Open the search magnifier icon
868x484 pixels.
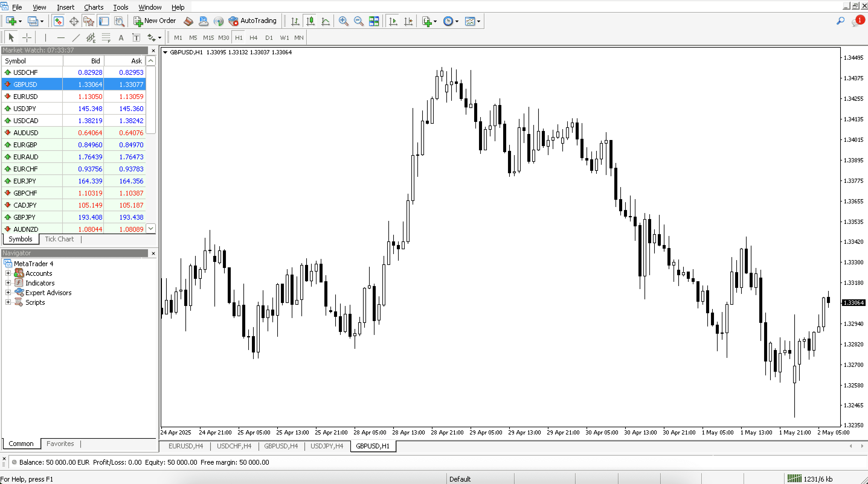point(841,21)
